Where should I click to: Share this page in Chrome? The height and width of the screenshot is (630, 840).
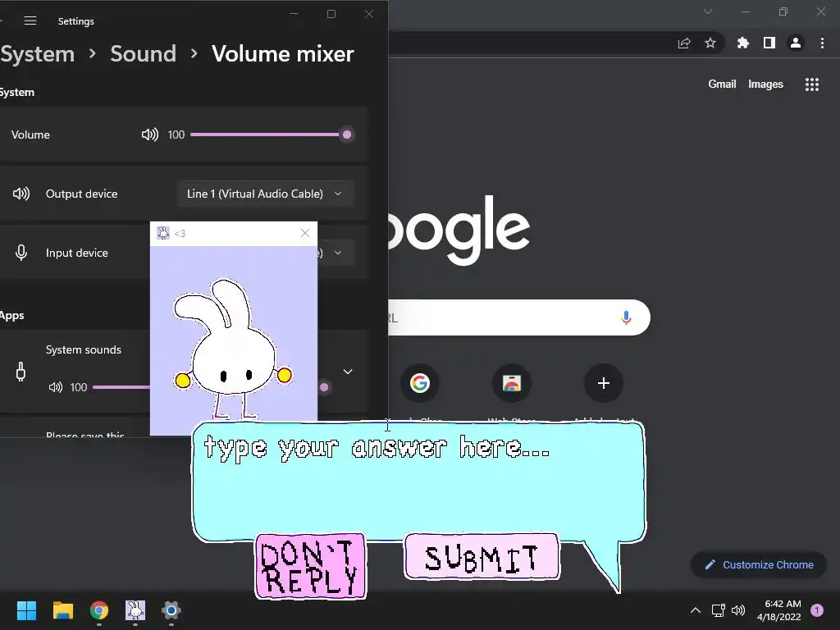pyautogui.click(x=684, y=43)
